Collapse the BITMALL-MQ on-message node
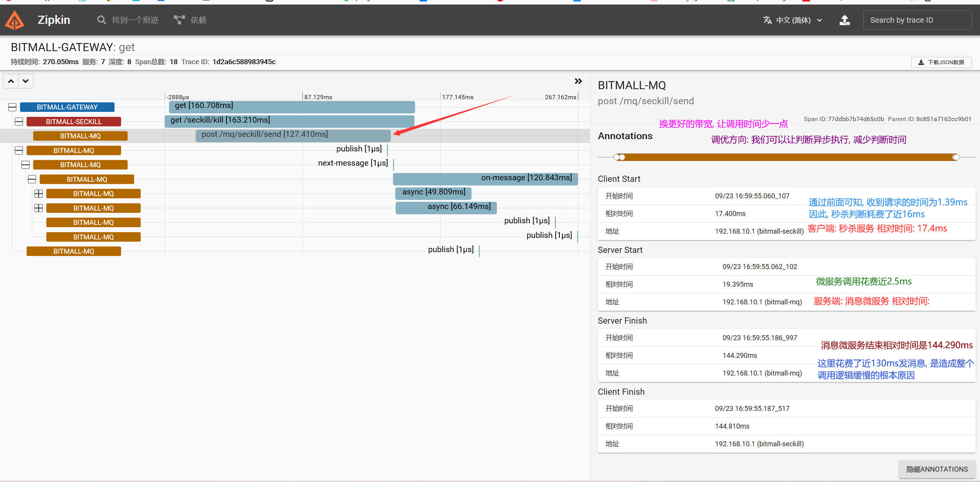The image size is (980, 482). click(32, 180)
